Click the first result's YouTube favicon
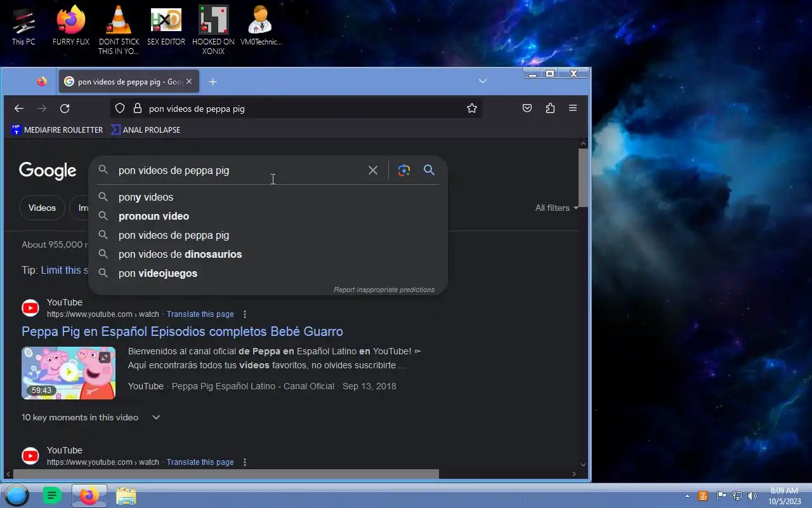 click(x=30, y=309)
